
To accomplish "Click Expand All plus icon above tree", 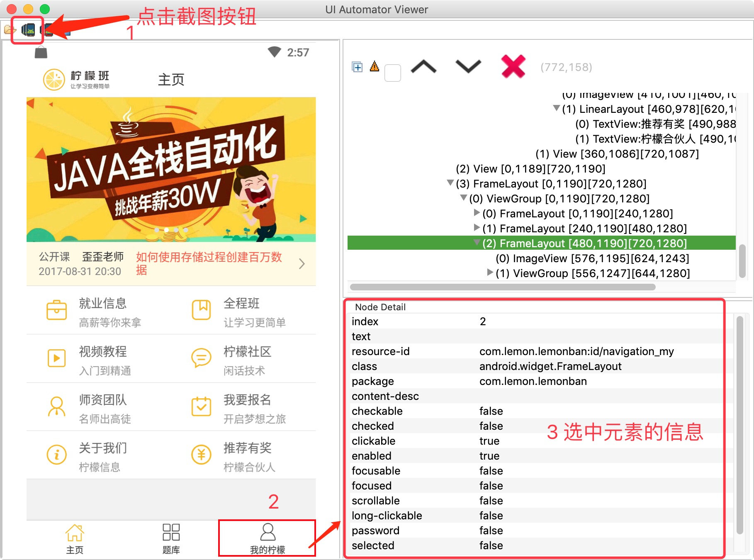I will click(x=357, y=67).
